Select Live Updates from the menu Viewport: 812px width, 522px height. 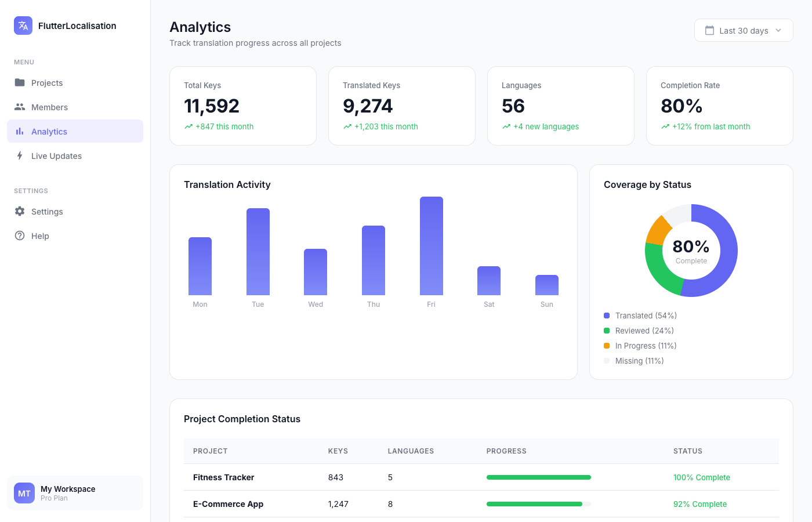pos(57,155)
